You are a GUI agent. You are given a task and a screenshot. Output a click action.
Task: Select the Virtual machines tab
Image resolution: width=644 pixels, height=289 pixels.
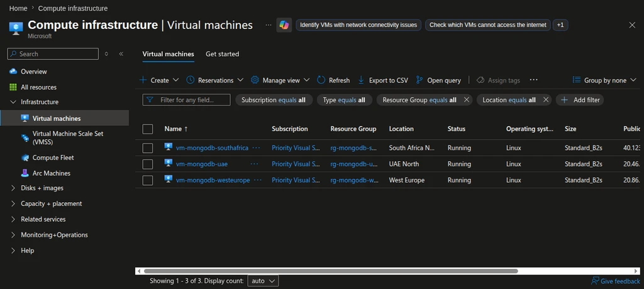169,54
